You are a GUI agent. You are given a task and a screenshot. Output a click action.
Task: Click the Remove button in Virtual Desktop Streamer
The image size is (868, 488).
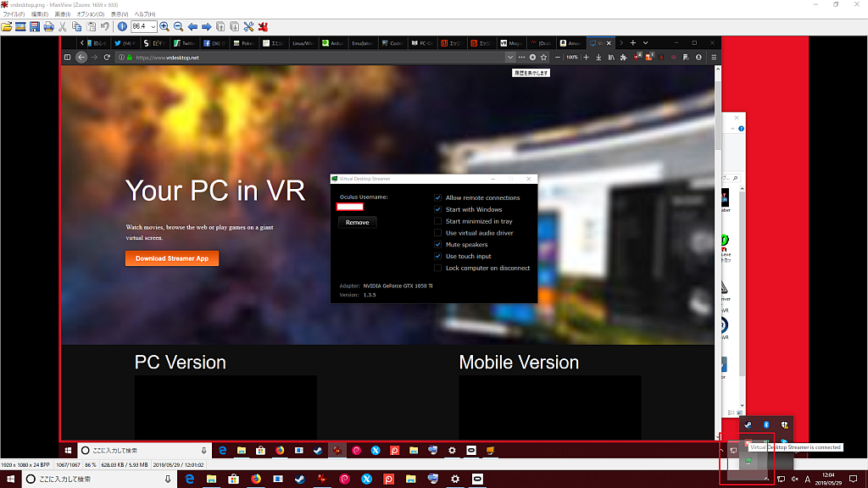tap(357, 223)
